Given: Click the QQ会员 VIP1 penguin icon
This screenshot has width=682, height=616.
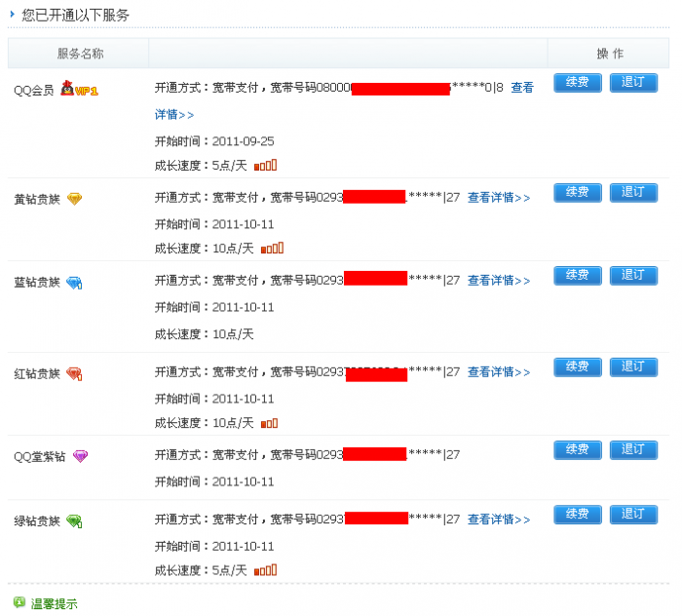Looking at the screenshot, I should point(79,89).
